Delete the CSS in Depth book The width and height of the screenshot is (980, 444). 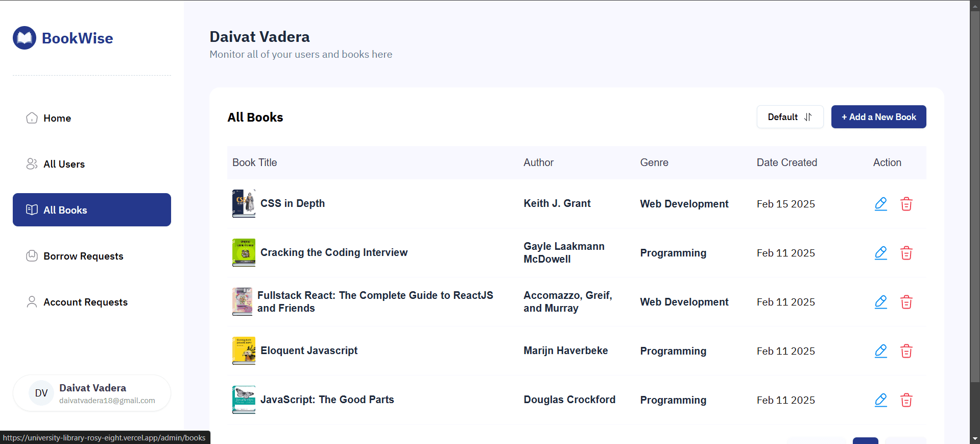(x=906, y=204)
